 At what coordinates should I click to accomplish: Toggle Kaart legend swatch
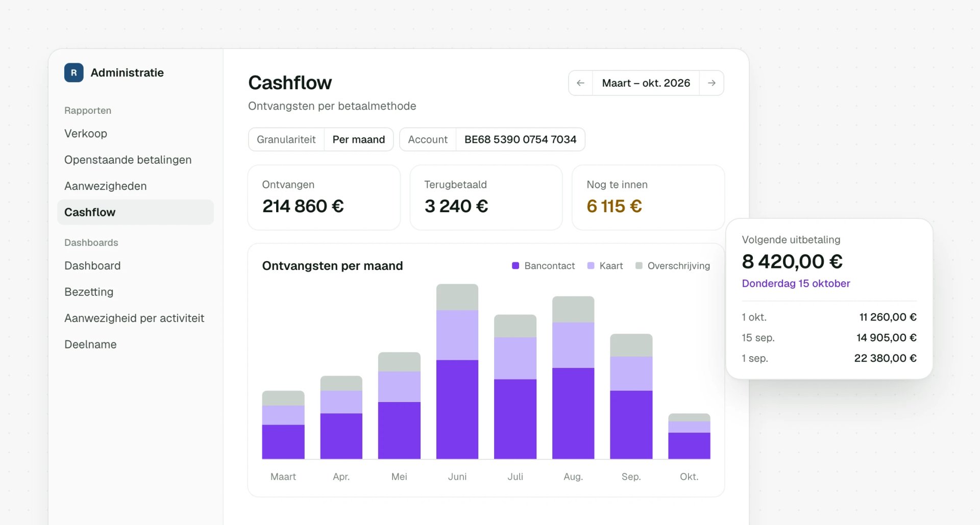[x=591, y=266]
